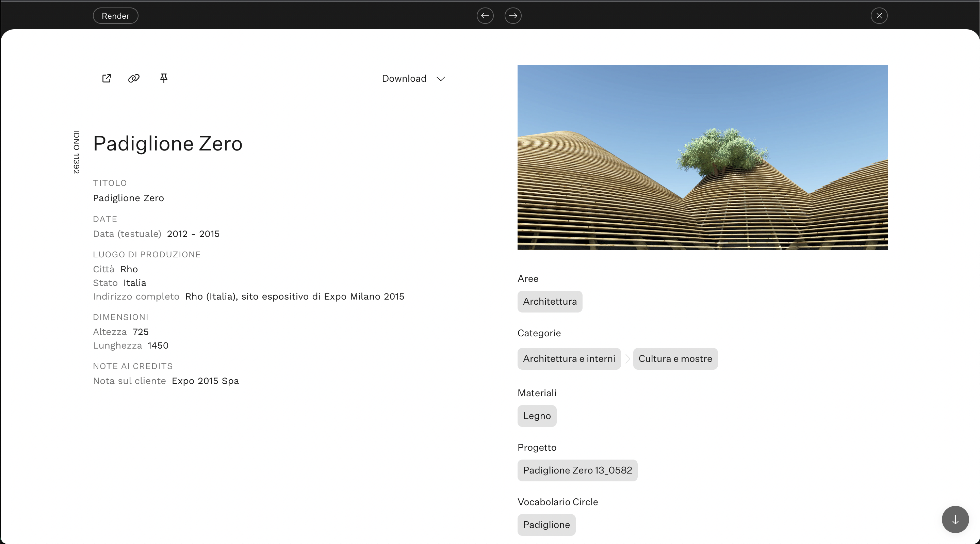Screen dimensions: 980x544
Task: Open project Padiglione Zero 13_0582
Action: tap(577, 470)
